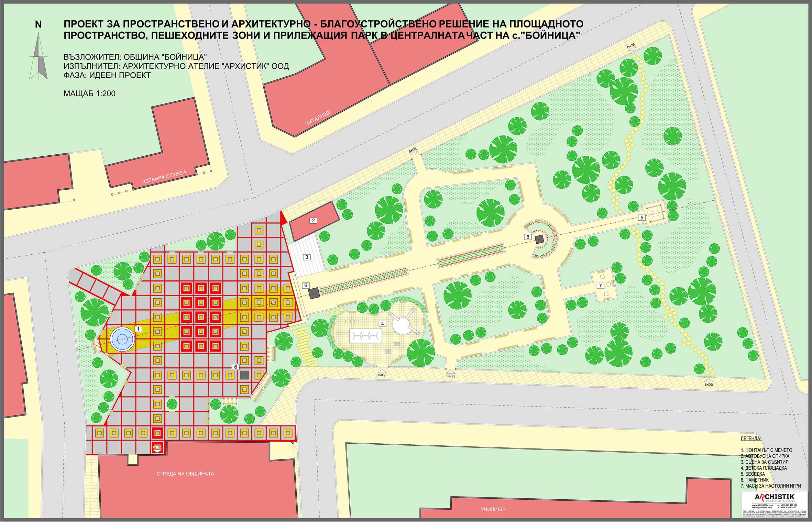Screen dimensions: 812x522
Task: Click the ЛЕГЕНДА: heading
Action: click(x=750, y=439)
